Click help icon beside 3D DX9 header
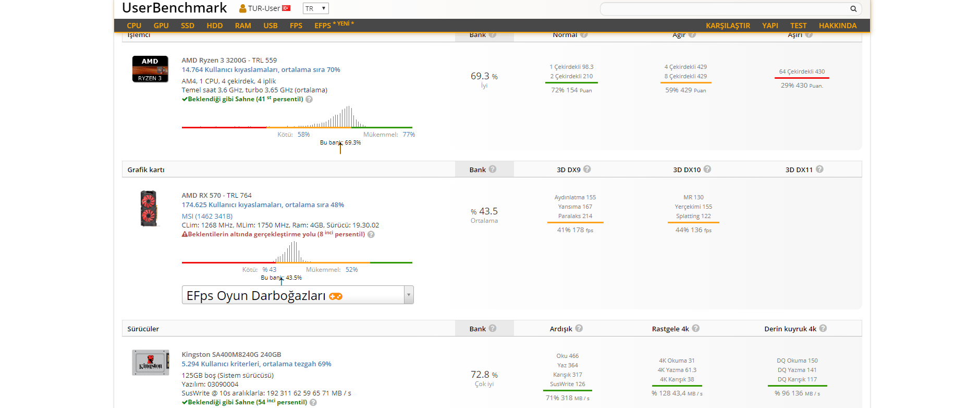Screen dimensions: 980x408 [x=587, y=169]
